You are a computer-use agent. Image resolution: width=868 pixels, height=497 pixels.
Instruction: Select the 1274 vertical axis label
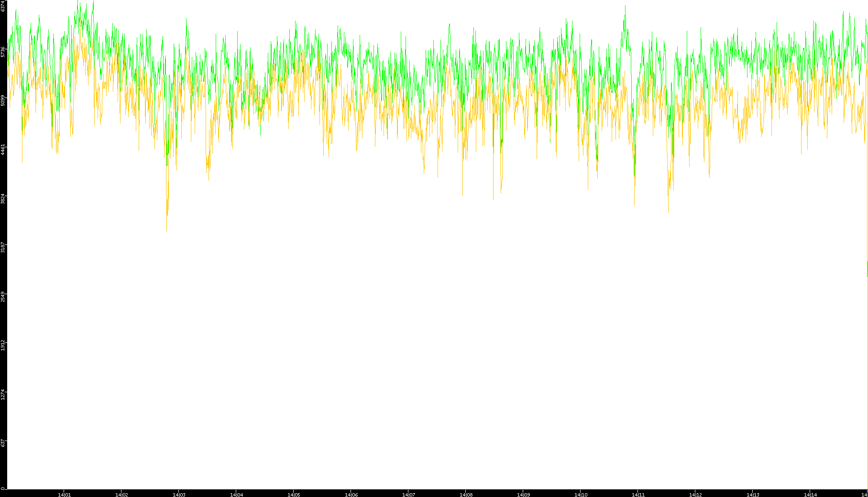tap(3, 394)
